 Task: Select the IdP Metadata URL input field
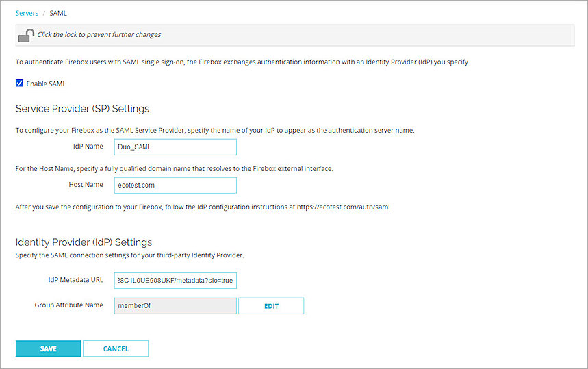pos(175,281)
